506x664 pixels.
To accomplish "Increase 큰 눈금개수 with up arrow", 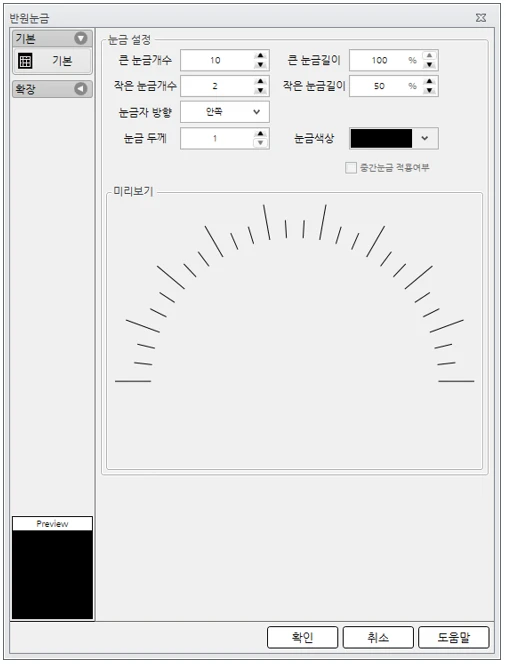I will [260, 55].
